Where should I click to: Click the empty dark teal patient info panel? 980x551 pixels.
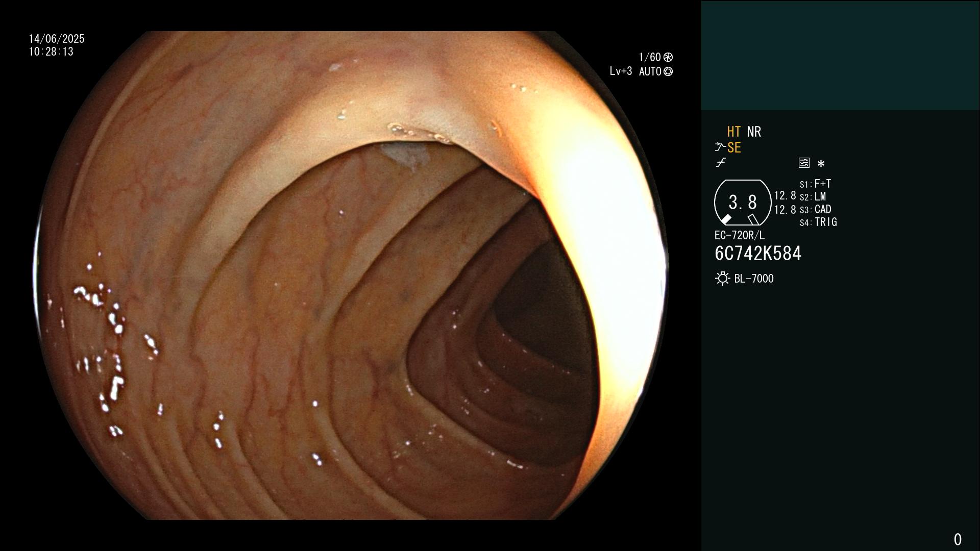click(x=840, y=55)
